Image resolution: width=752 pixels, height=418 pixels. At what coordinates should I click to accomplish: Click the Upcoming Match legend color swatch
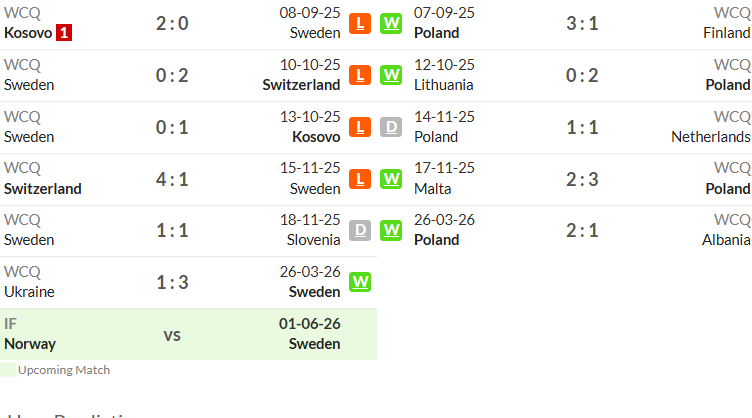pyautogui.click(x=8, y=370)
